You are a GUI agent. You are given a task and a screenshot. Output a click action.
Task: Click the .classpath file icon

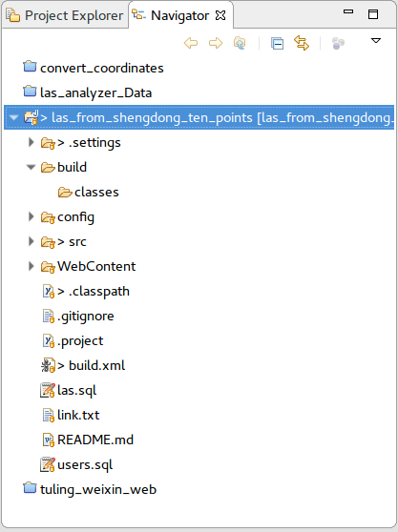[49, 292]
